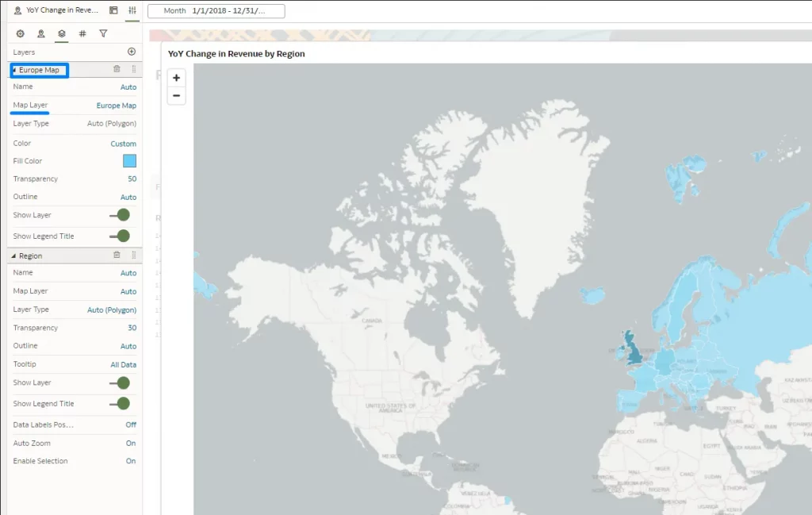Toggle Show Legend Title for Europe Map
Screen dimensions: 812x515
click(x=121, y=236)
